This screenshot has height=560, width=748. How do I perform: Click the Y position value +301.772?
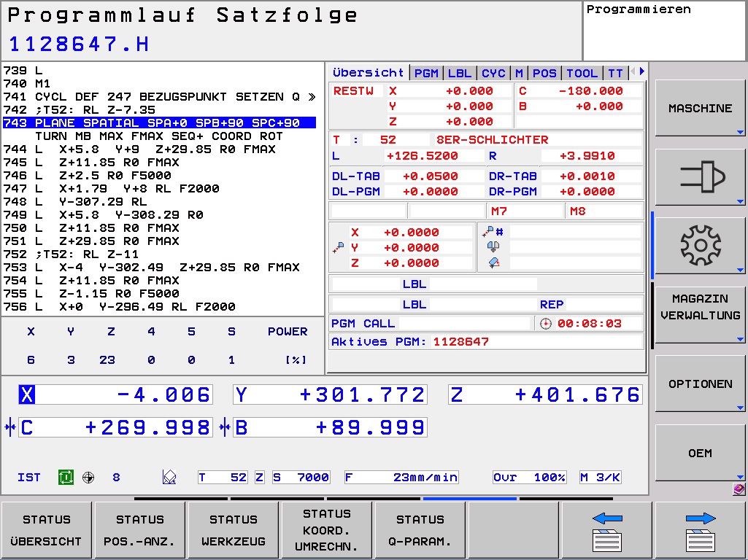pyautogui.click(x=362, y=394)
